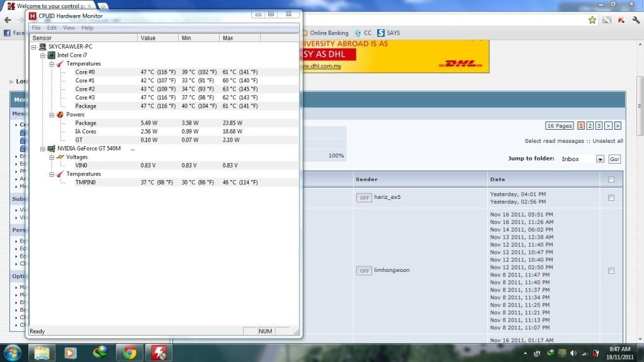Screen dimensions: 644x362
Task: Click the browser back arrow
Action: tap(6, 20)
